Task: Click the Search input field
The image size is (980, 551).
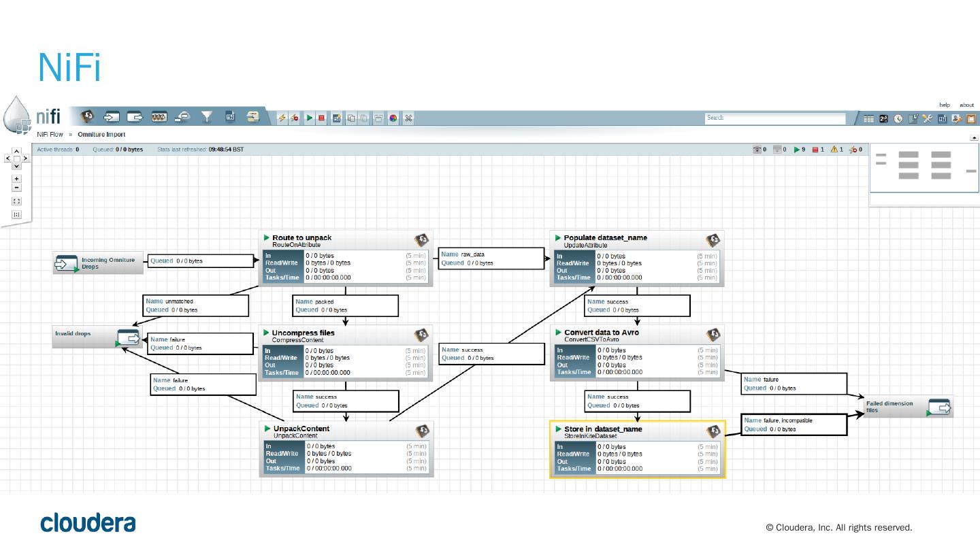Action: 774,118
